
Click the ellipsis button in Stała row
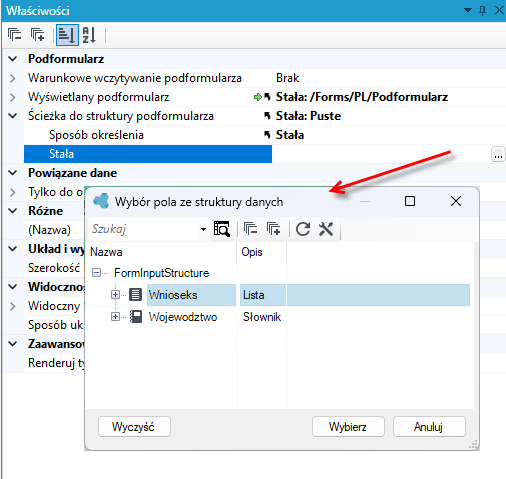coord(498,154)
